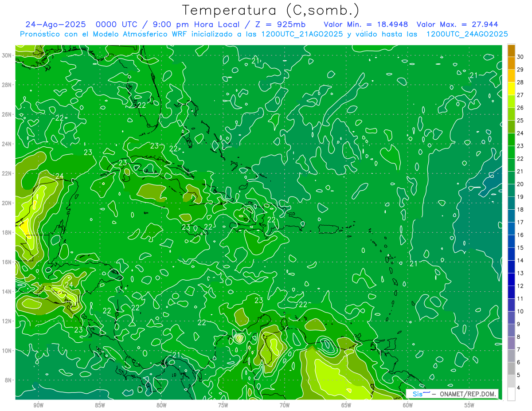Click color scale label "28"
This screenshot has width=532, height=411.
pyautogui.click(x=520, y=82)
